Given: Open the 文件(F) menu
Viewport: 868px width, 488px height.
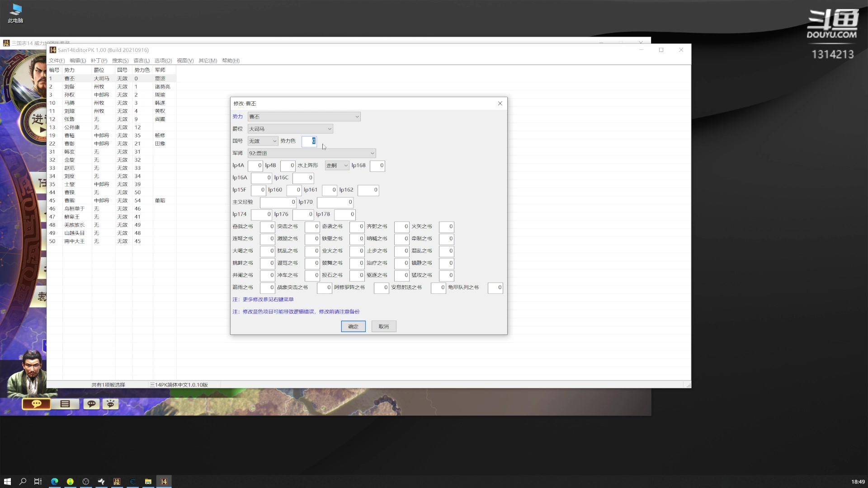Looking at the screenshot, I should tap(57, 61).
